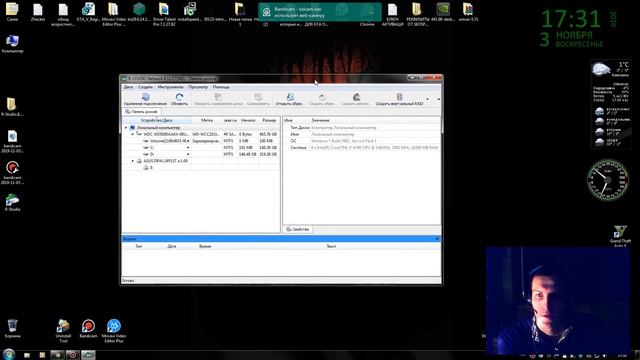Screen dimensions: 640x360
Task: Open the Remote connection toolbar button
Action: click(145, 99)
